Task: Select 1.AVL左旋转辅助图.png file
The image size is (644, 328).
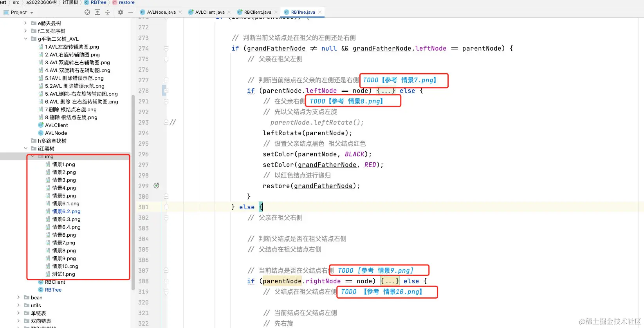Action: pos(72,47)
